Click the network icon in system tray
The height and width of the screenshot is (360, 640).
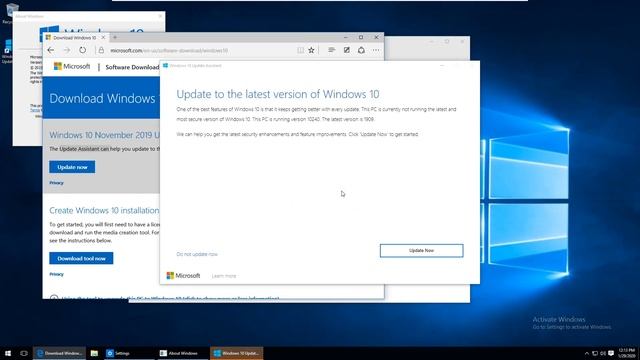click(595, 353)
